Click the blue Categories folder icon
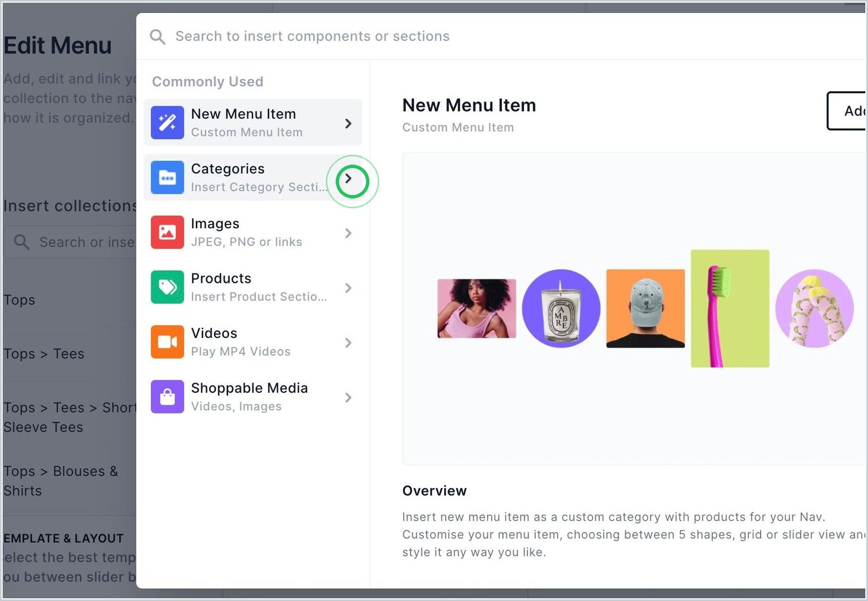868x601 pixels. pyautogui.click(x=167, y=177)
